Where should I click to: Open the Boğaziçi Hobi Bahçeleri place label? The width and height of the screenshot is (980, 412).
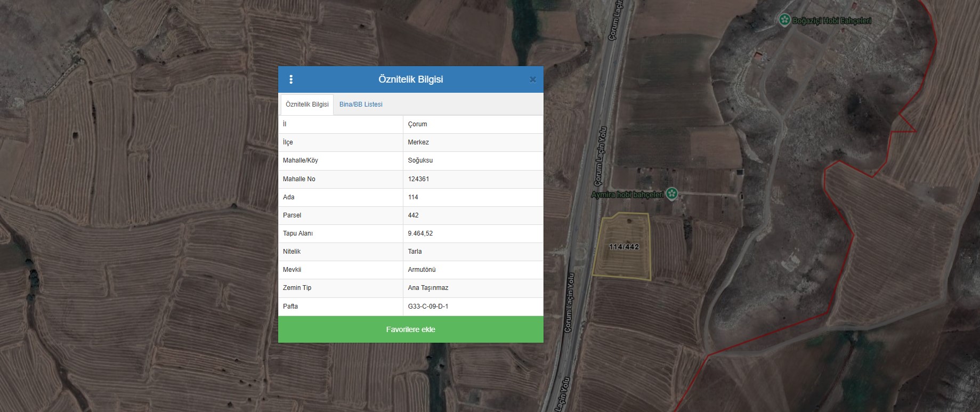(831, 21)
